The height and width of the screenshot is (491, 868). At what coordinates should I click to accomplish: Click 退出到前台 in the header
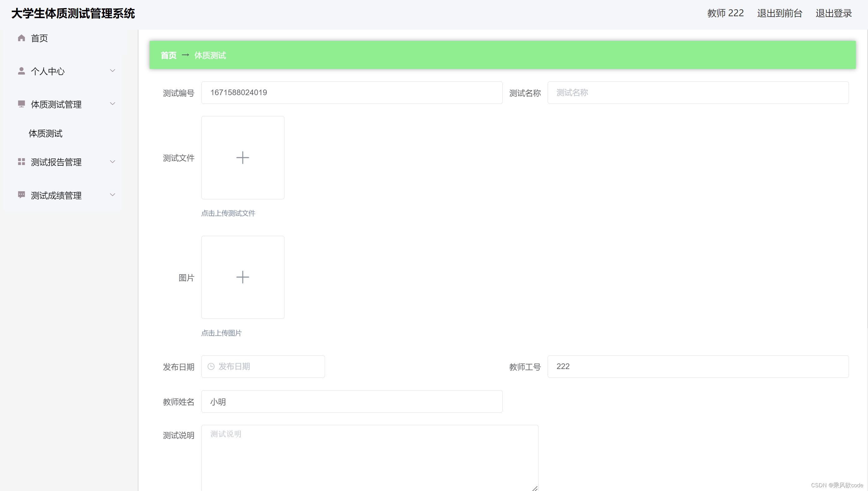(779, 13)
